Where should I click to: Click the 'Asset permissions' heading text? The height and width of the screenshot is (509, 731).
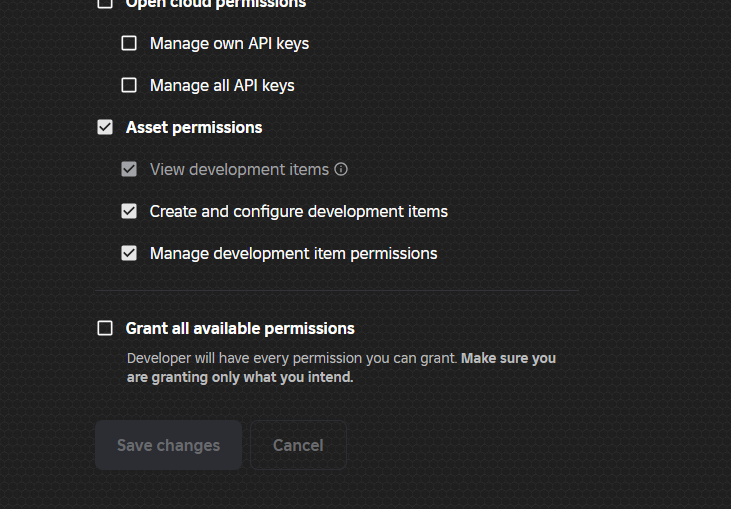click(x=194, y=127)
